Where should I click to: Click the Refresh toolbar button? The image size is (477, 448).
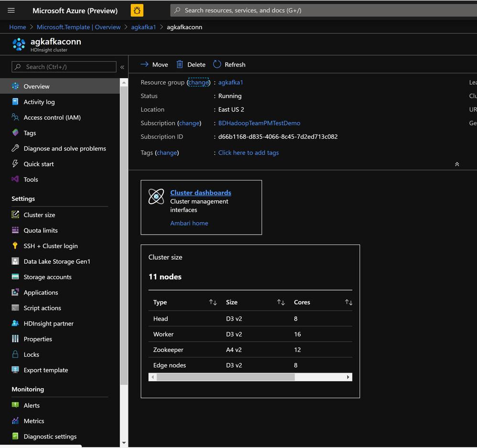(229, 64)
